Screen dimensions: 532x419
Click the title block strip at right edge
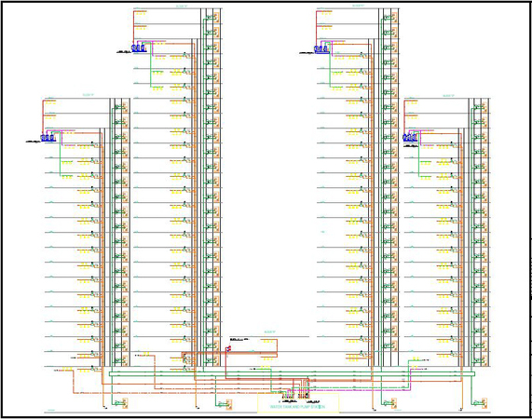pos(530,327)
